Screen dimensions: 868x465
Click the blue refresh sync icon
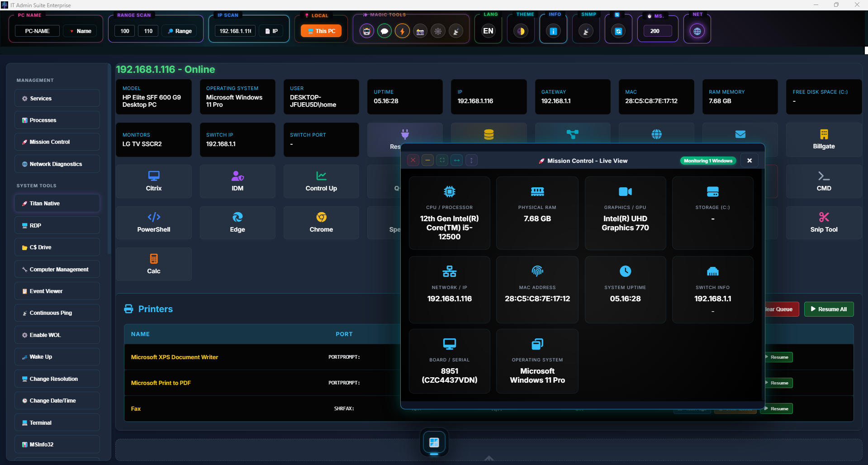pos(618,31)
